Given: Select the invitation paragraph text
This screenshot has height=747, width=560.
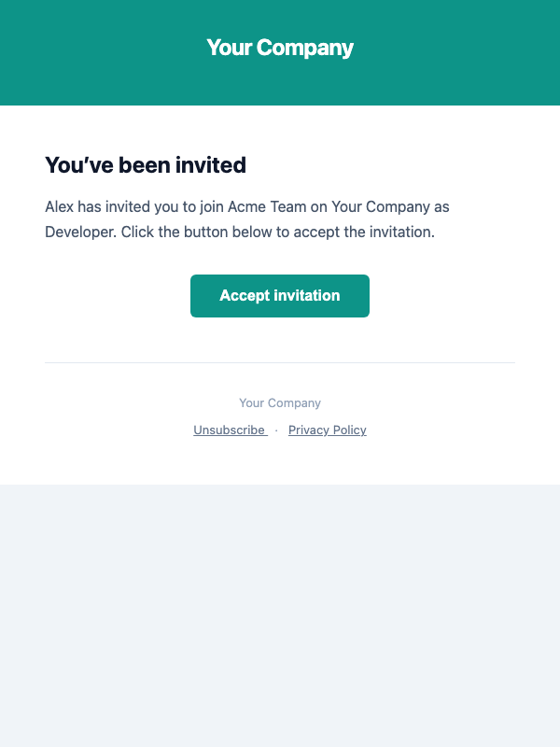Looking at the screenshot, I should (x=246, y=218).
